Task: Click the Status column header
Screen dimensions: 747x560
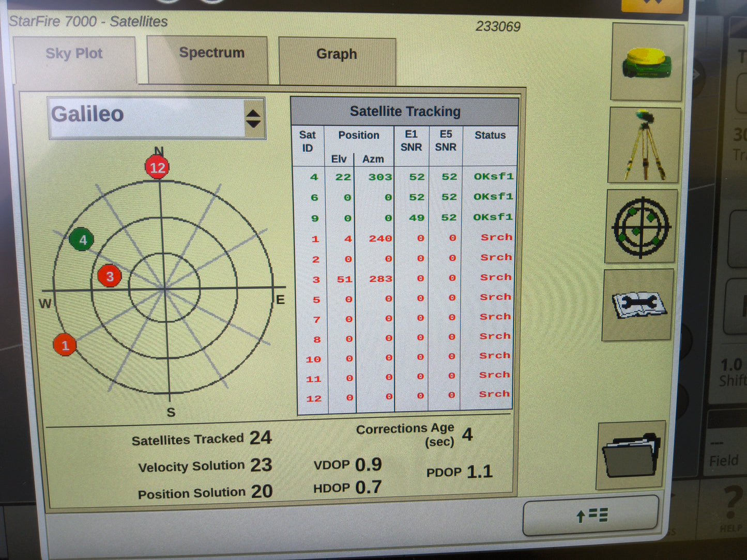Action: [x=490, y=135]
